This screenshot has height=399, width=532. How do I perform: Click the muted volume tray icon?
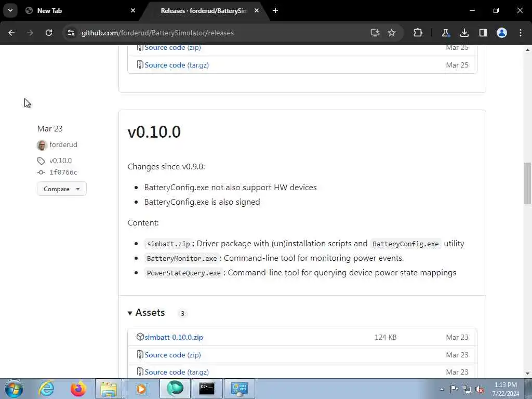[480, 389]
